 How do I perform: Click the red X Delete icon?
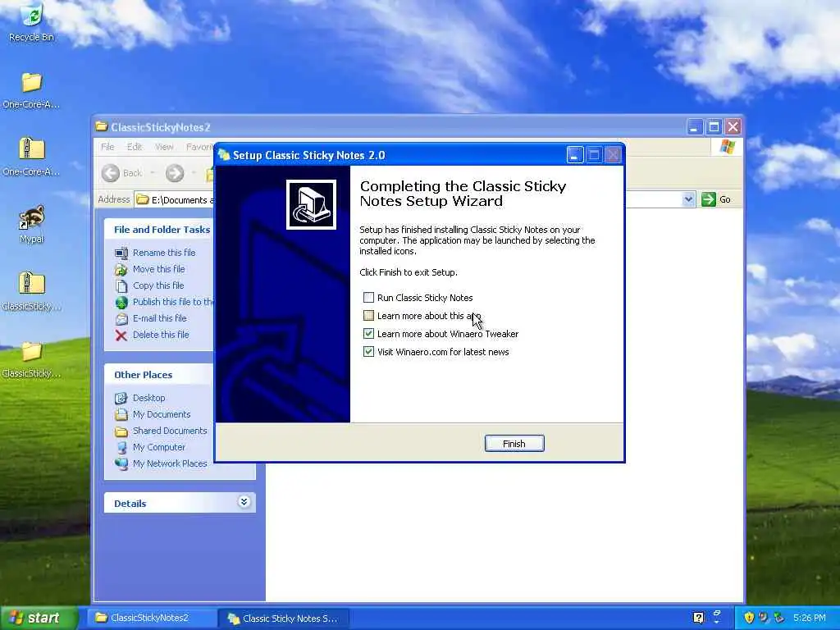pos(121,336)
